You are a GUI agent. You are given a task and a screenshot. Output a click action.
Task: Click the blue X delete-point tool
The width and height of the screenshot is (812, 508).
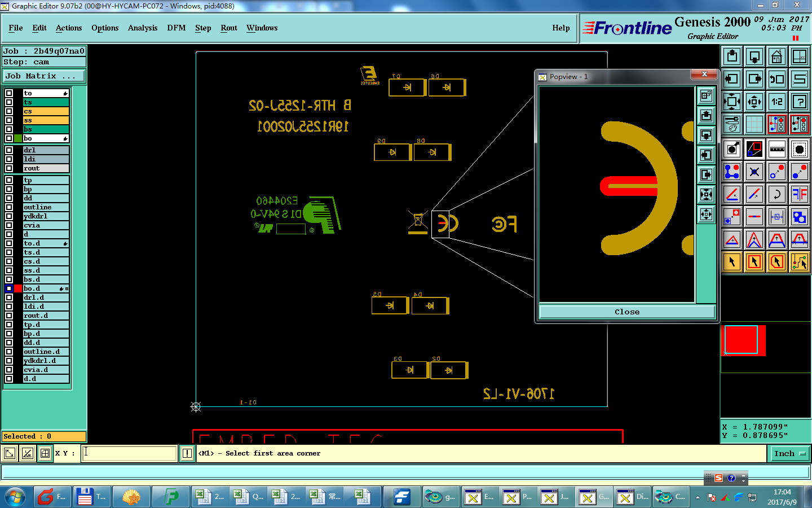754,172
